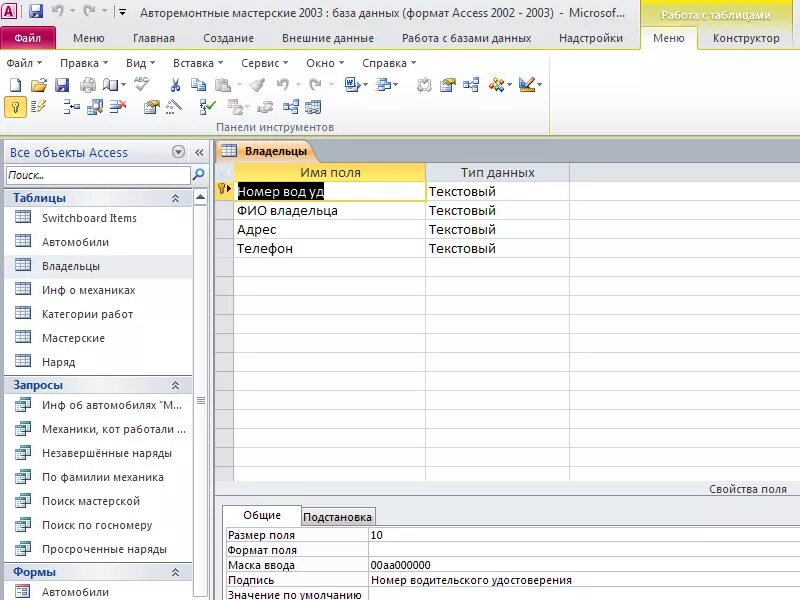The width and height of the screenshot is (800, 600).
Task: Open the Все объекты Access dropdown arrow
Action: pos(178,152)
